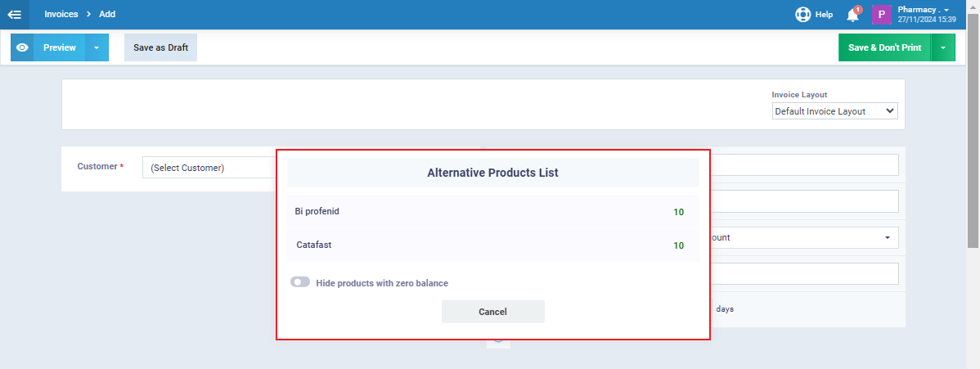Click the Preview eye icon

(23, 47)
